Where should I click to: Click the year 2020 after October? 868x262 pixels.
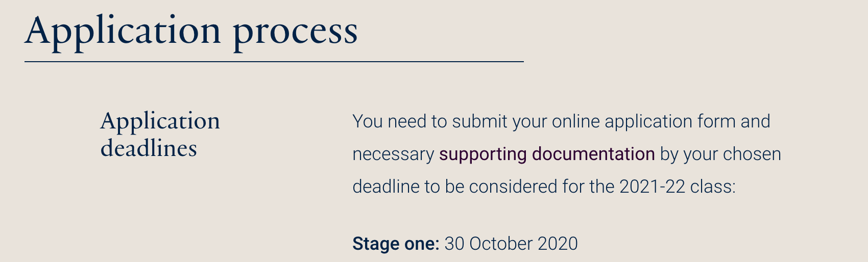click(557, 244)
